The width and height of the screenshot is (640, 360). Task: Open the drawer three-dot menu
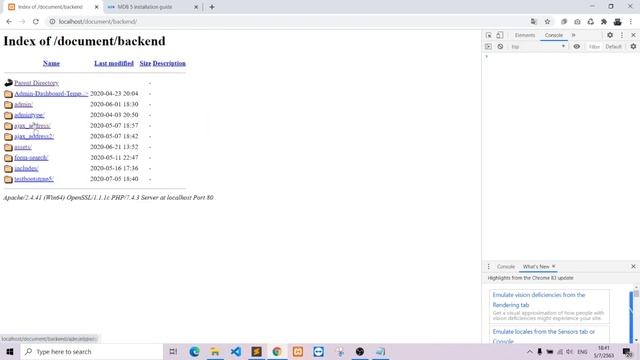pyautogui.click(x=489, y=267)
